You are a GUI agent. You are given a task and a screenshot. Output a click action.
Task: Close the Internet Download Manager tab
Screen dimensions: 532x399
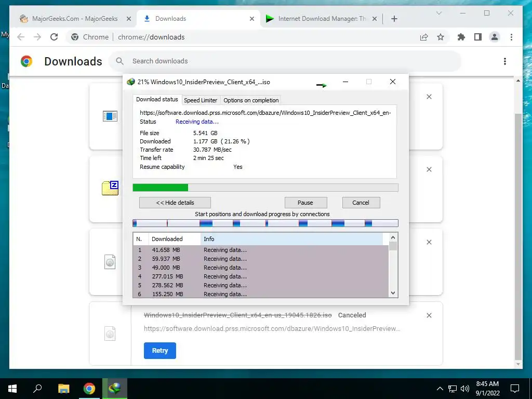click(x=374, y=19)
